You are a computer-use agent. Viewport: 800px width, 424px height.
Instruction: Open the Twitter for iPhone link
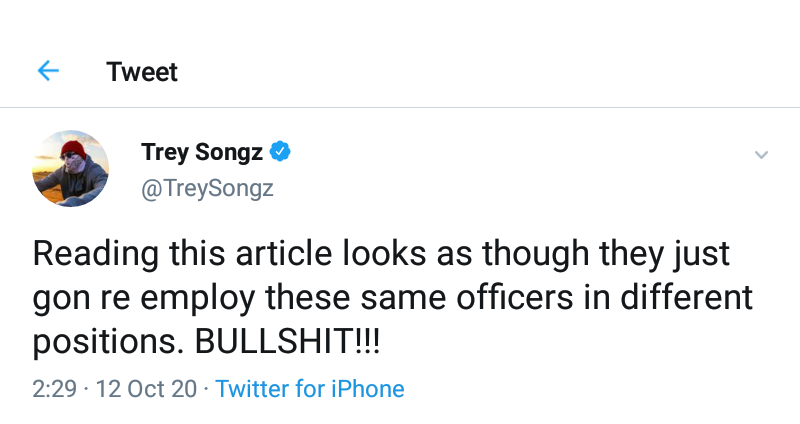coord(310,389)
